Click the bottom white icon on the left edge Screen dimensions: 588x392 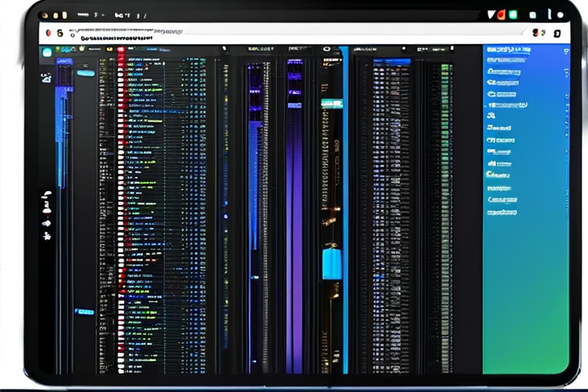(47, 235)
